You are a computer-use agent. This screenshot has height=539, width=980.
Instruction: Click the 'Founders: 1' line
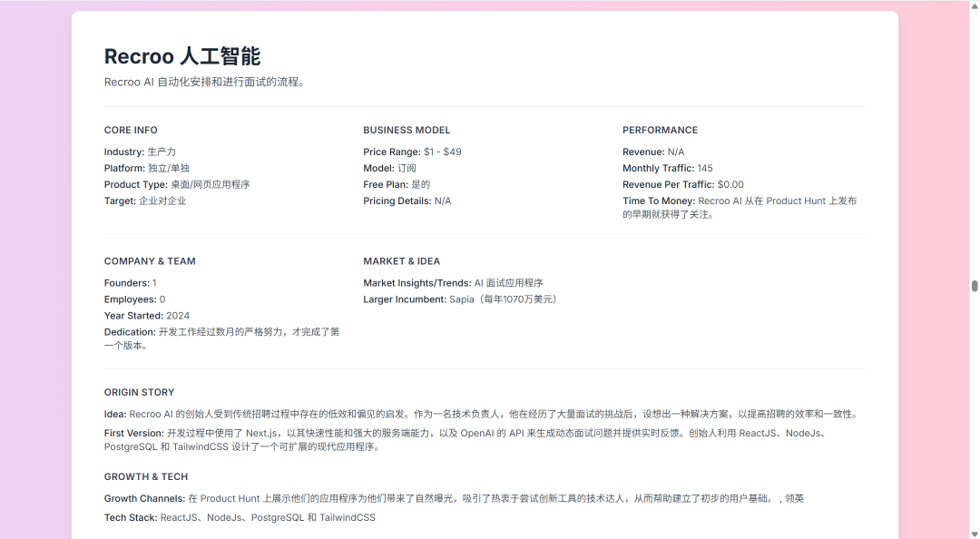point(131,283)
